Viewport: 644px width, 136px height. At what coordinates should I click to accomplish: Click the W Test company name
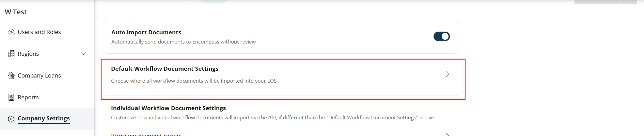(x=16, y=12)
